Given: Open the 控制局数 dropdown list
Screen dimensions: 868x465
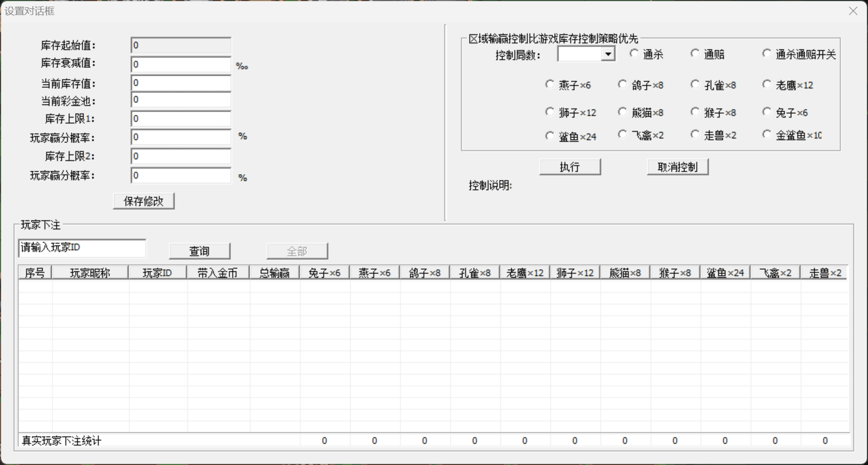Looking at the screenshot, I should point(609,54).
